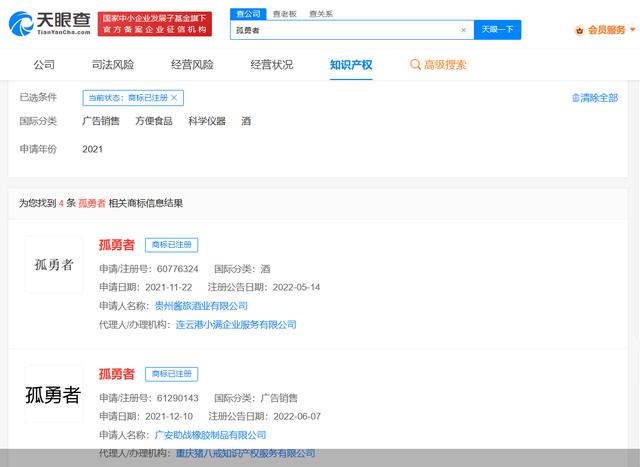Open 孤勇者 title of registration 61290143
The width and height of the screenshot is (640, 467).
[117, 374]
